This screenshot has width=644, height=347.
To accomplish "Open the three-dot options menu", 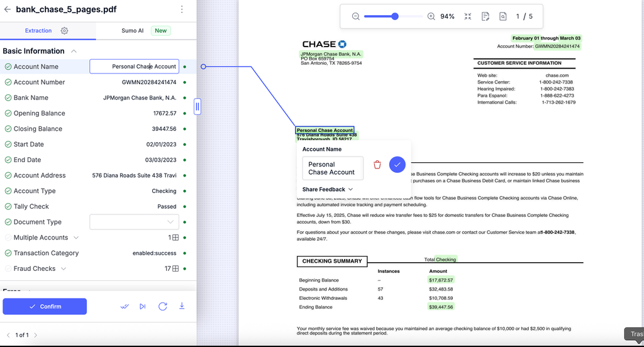I will (x=182, y=9).
